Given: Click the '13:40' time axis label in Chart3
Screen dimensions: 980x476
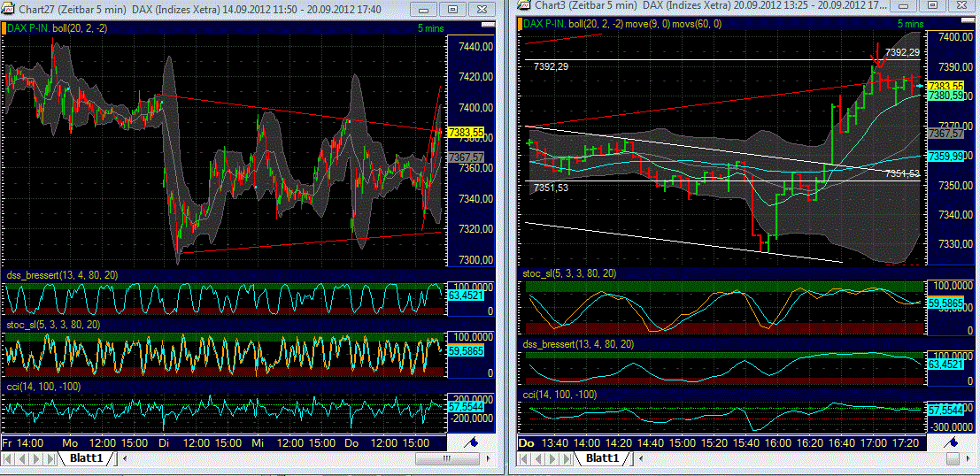Looking at the screenshot, I should (554, 441).
